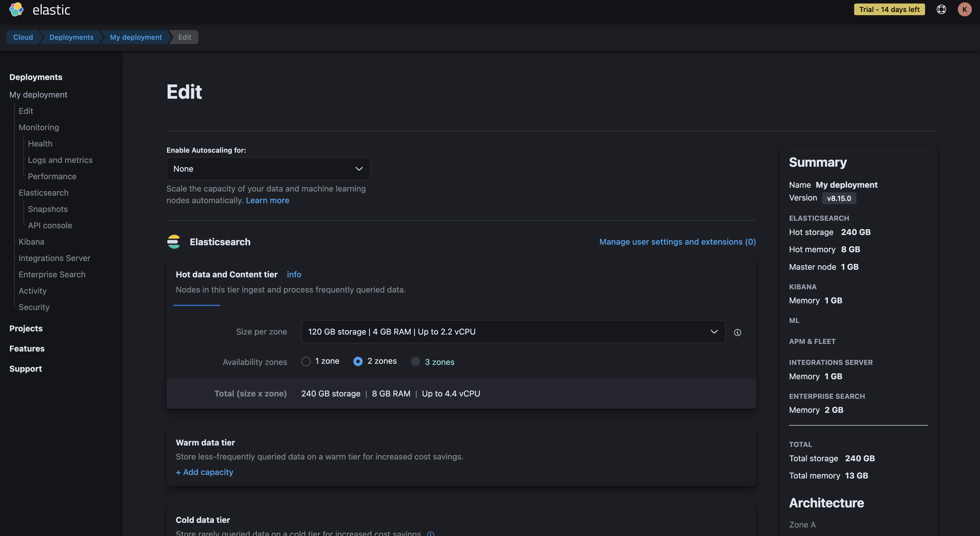The height and width of the screenshot is (536, 980).
Task: Select the 2 zones radio button
Action: pyautogui.click(x=358, y=361)
